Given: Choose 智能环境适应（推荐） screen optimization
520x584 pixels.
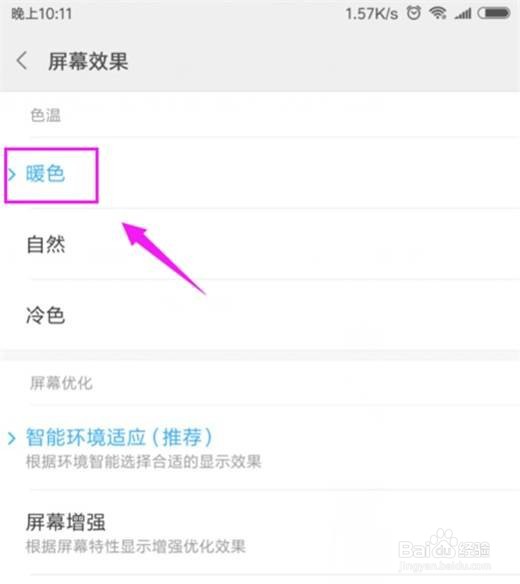Looking at the screenshot, I should 260,448.
